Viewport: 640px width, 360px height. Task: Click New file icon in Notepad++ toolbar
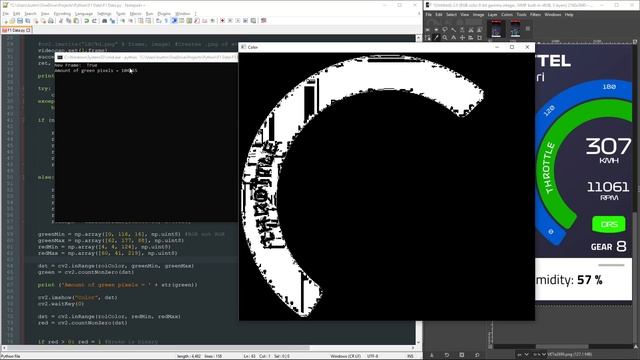(x=5, y=21)
